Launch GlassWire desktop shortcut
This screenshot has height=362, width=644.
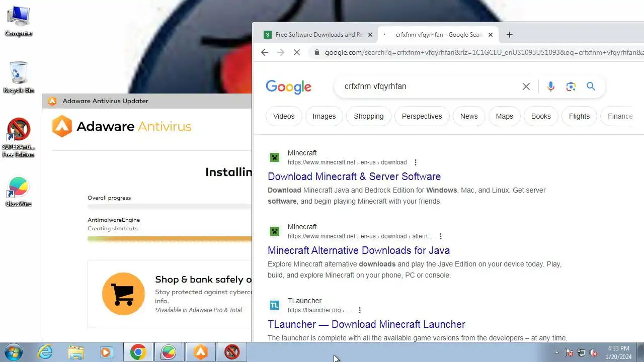(19, 192)
